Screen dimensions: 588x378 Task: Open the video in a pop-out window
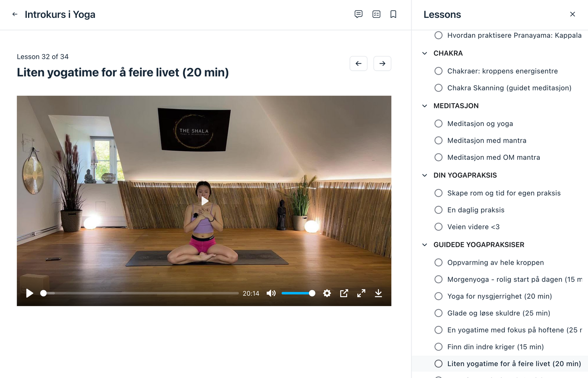(x=344, y=293)
